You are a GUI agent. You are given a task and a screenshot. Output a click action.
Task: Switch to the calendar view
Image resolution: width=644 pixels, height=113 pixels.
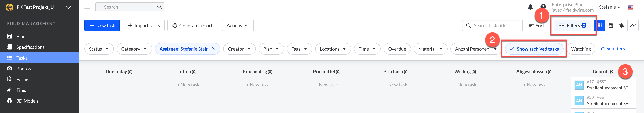click(x=611, y=25)
